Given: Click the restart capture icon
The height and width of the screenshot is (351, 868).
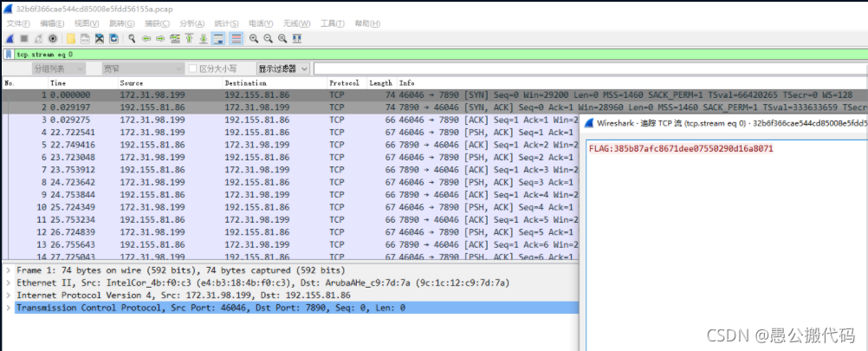Looking at the screenshot, I should (x=39, y=39).
